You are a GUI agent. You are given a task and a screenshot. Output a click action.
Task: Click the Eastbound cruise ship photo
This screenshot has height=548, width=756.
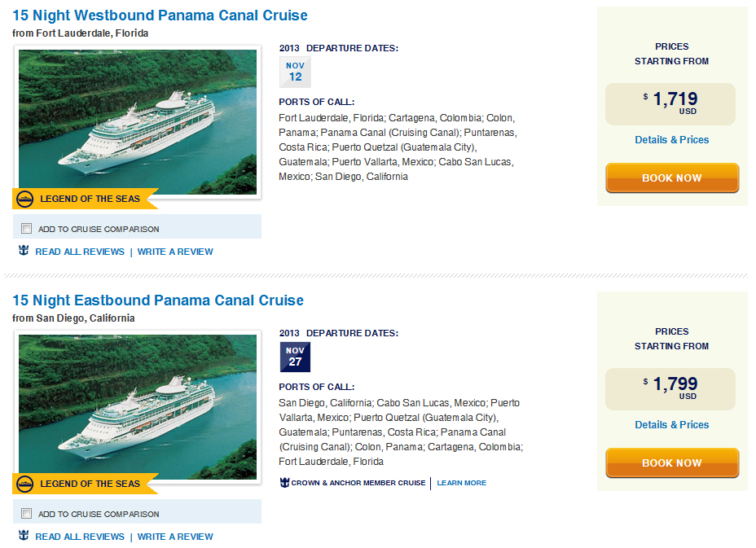138,407
